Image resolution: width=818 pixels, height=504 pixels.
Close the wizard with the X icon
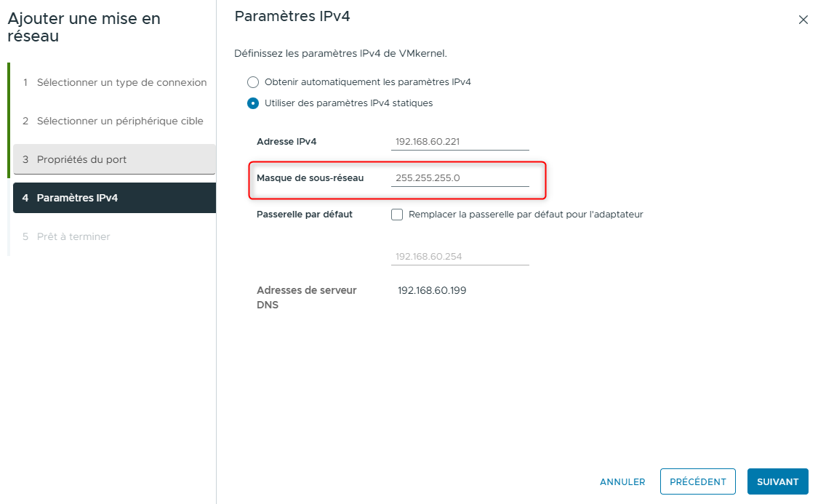803,20
